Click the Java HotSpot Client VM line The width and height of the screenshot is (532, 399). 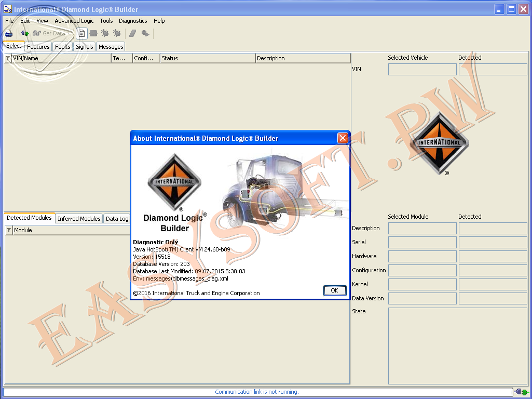coord(182,249)
